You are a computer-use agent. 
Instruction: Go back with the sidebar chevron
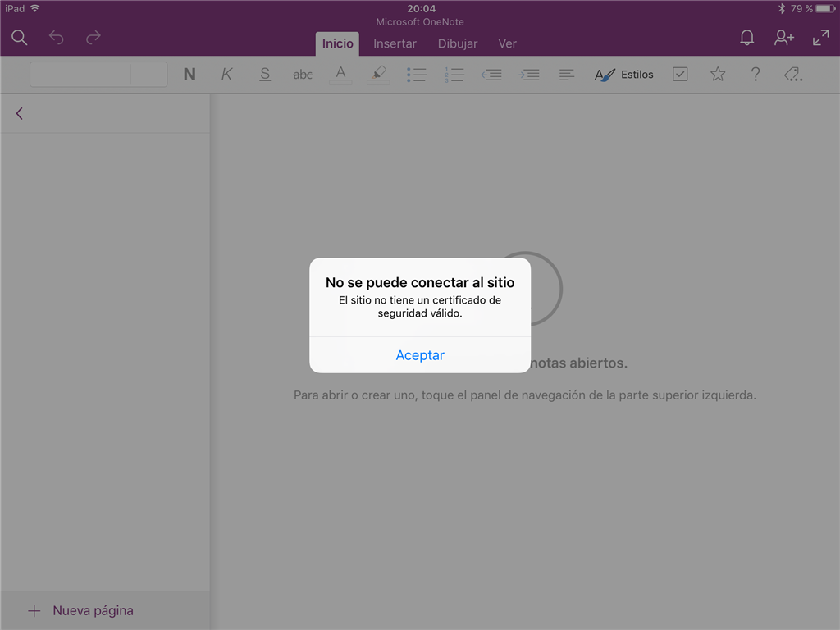coord(20,113)
